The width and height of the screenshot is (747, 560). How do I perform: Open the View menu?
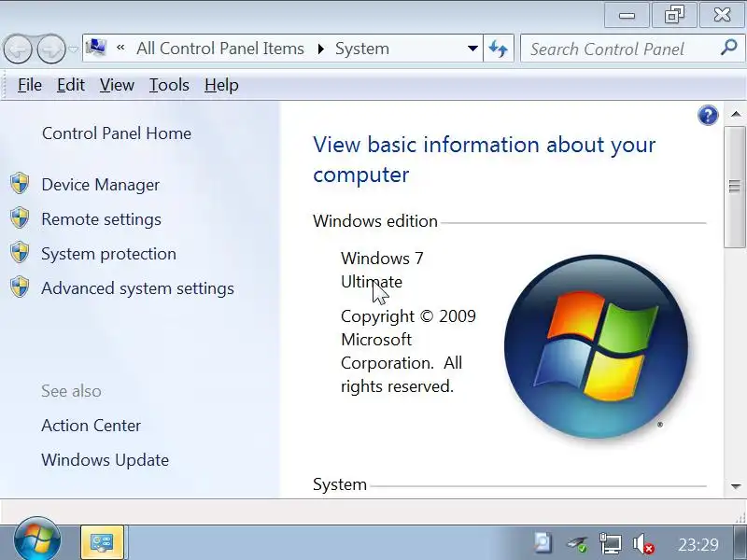click(117, 85)
